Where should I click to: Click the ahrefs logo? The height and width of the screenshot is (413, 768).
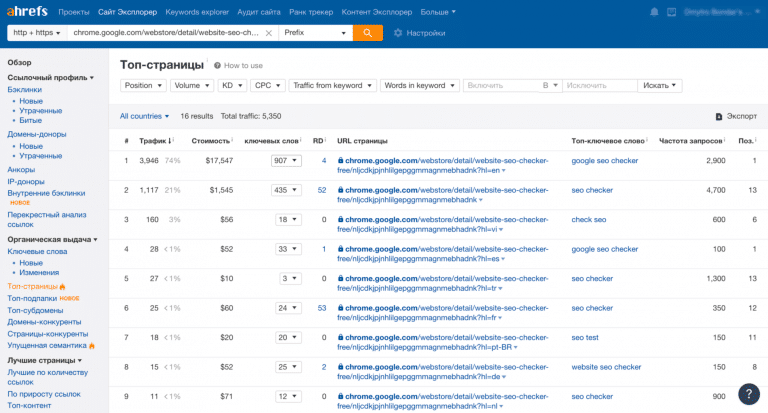point(27,11)
